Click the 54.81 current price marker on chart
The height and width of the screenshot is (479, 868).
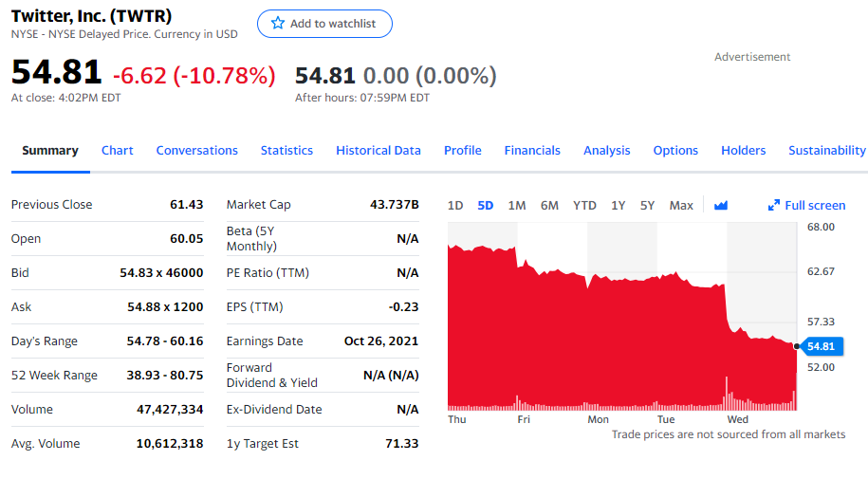tap(820, 346)
